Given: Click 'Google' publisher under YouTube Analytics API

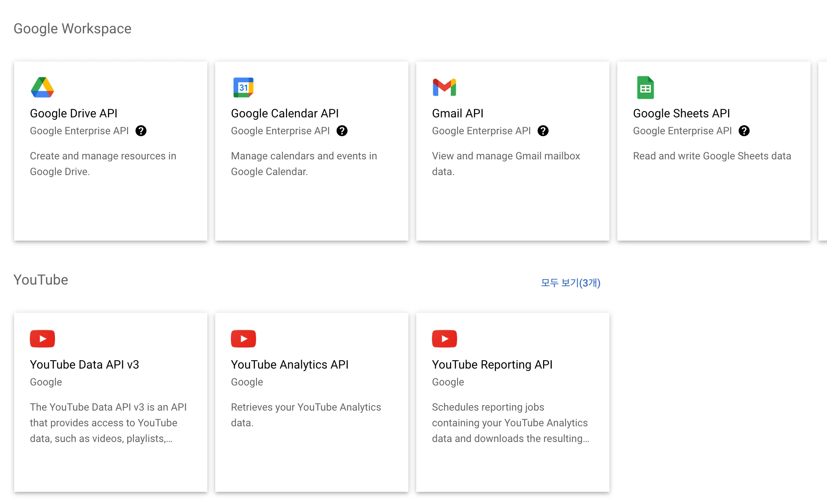Looking at the screenshot, I should (247, 382).
